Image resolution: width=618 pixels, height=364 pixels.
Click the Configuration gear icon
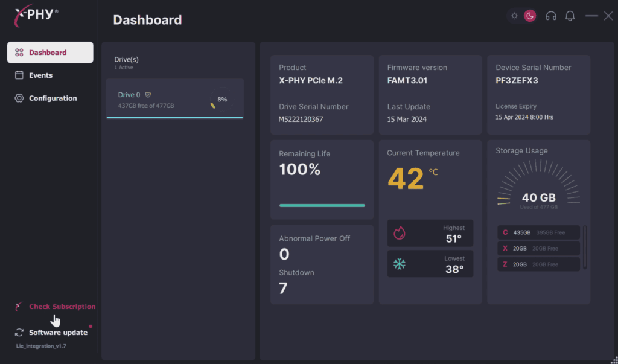[x=19, y=98]
